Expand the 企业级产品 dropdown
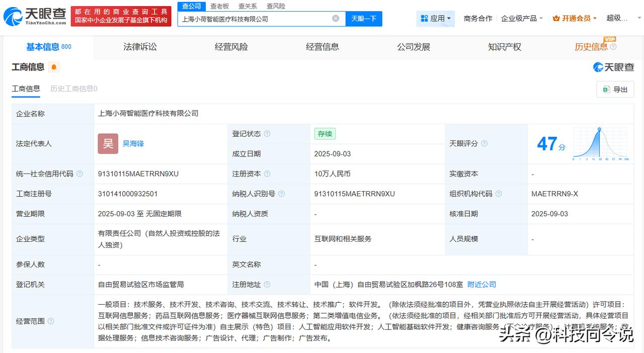Image resolution: width=644 pixels, height=353 pixels. tap(522, 19)
